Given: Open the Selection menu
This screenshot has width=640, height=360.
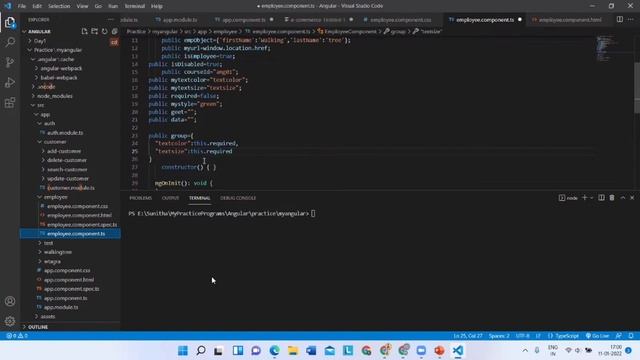Looking at the screenshot, I should 59,6.
